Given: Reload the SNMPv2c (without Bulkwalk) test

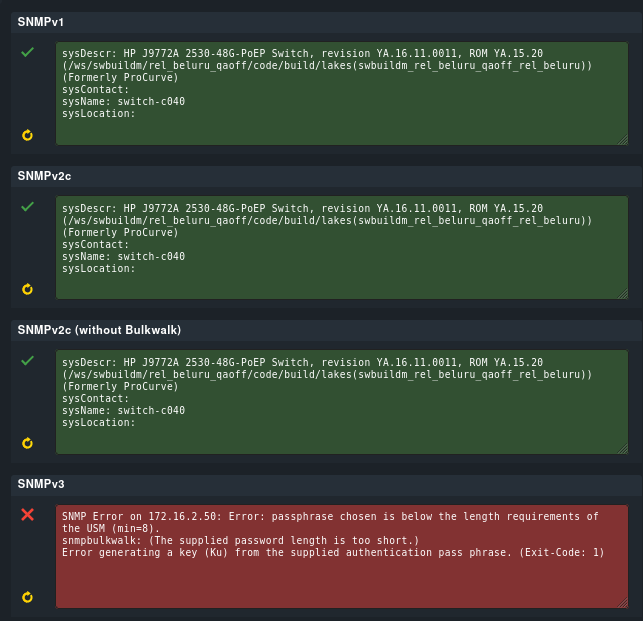Looking at the screenshot, I should pyautogui.click(x=28, y=443).
